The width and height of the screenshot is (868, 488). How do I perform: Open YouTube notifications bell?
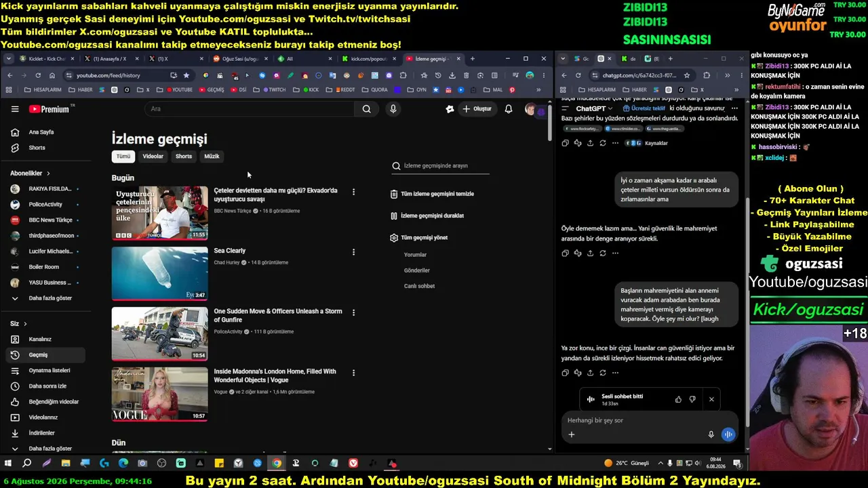(509, 109)
